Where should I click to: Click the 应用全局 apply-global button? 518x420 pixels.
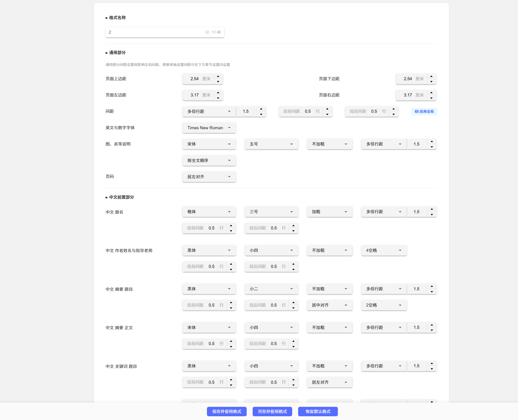click(424, 111)
